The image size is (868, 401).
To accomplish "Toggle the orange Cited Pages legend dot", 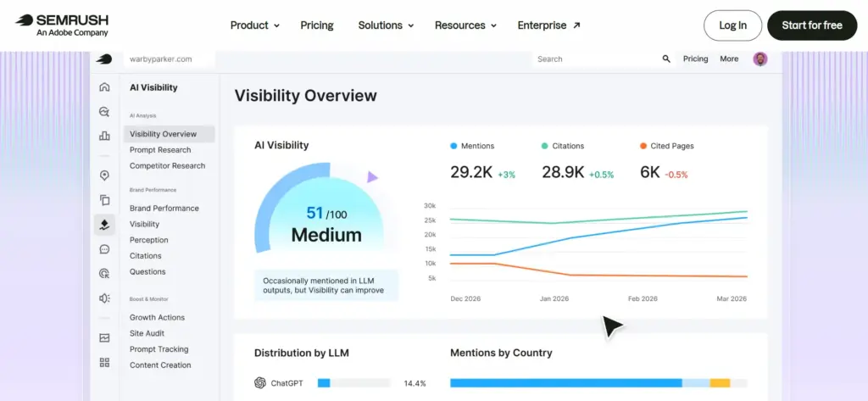I will (643, 146).
